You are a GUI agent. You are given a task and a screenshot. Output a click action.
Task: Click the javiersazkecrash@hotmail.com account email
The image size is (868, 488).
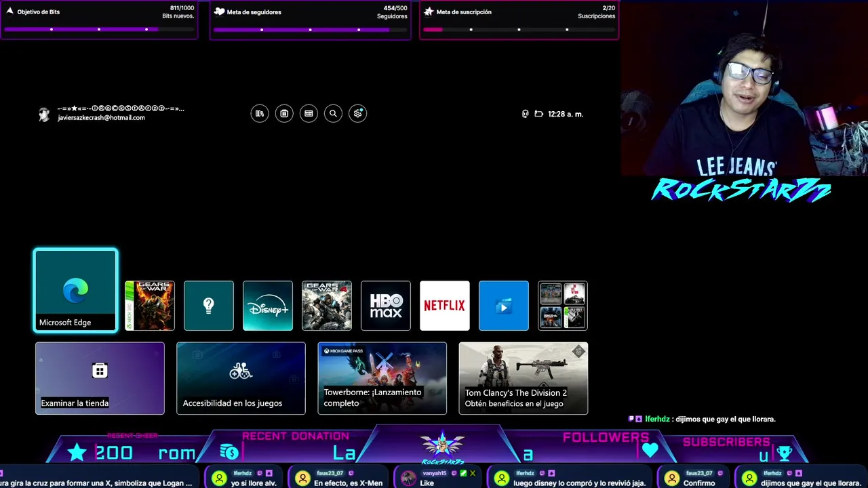tap(101, 118)
